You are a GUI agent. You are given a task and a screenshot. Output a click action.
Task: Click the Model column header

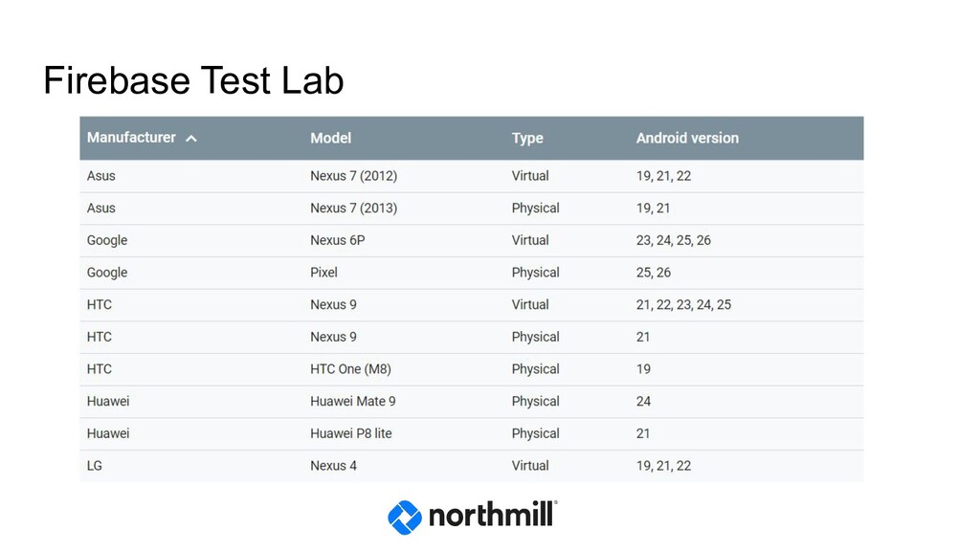point(330,139)
